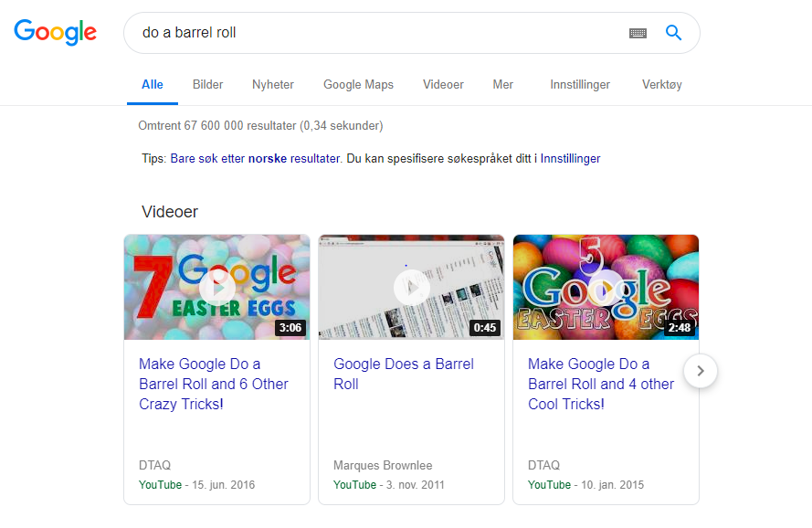The width and height of the screenshot is (812, 528).
Task: Click DTAQ under the 6 Other Crazy Tricks video
Action: (x=155, y=465)
